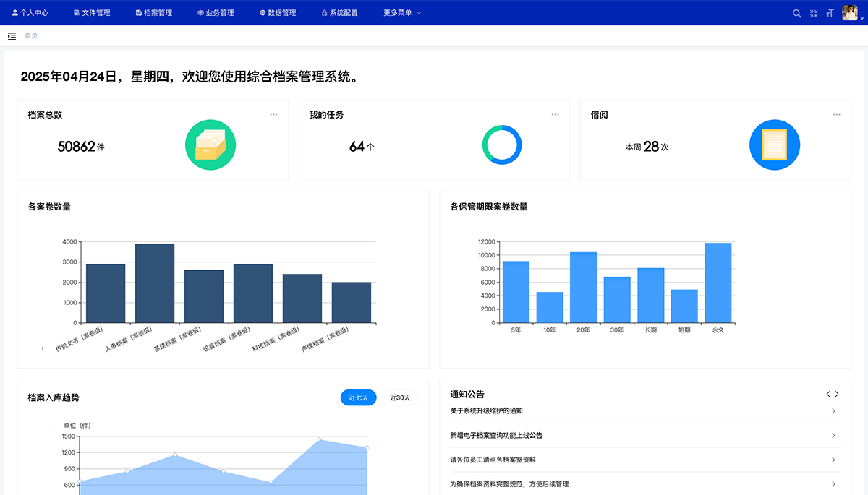This screenshot has width=868, height=495.
Task: Open 业务管理 menu
Action: (x=216, y=13)
